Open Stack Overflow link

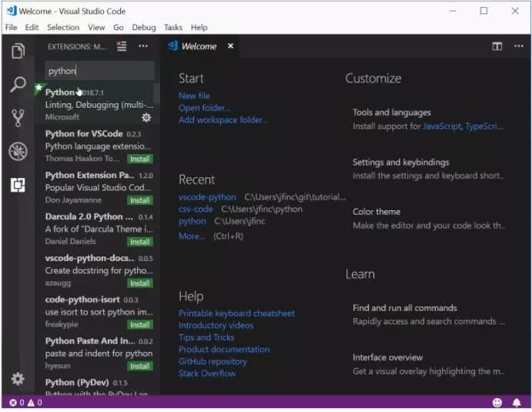coord(207,373)
